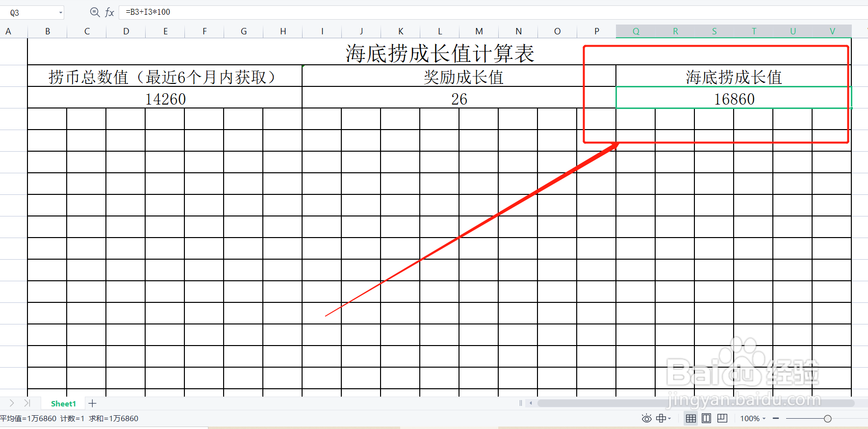Viewport: 868px width, 429px height.
Task: Select column H header
Action: (283, 31)
